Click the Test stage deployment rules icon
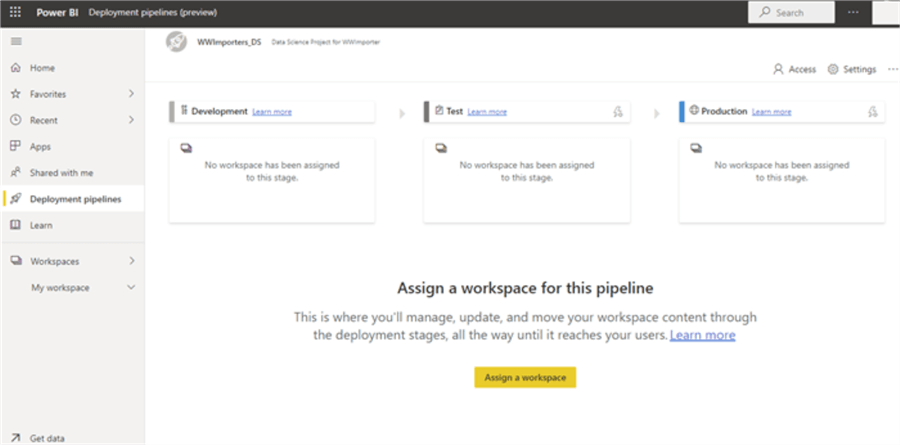 (619, 112)
